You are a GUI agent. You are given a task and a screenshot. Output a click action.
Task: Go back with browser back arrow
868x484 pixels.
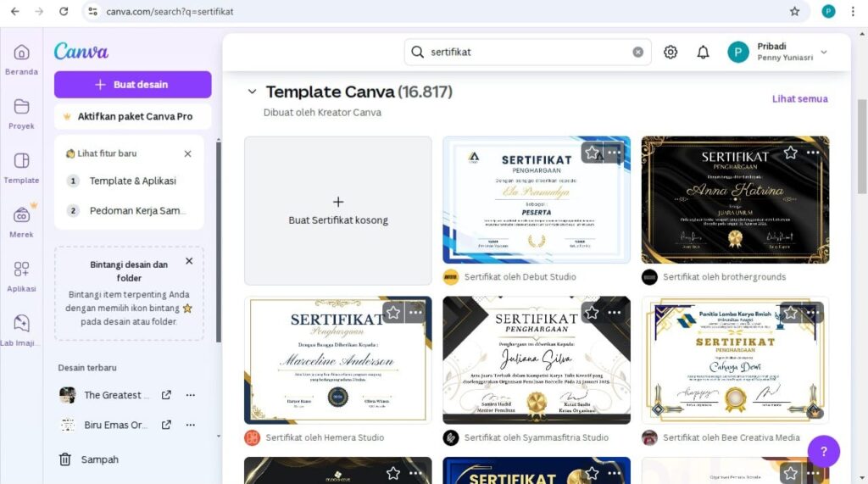click(x=15, y=11)
